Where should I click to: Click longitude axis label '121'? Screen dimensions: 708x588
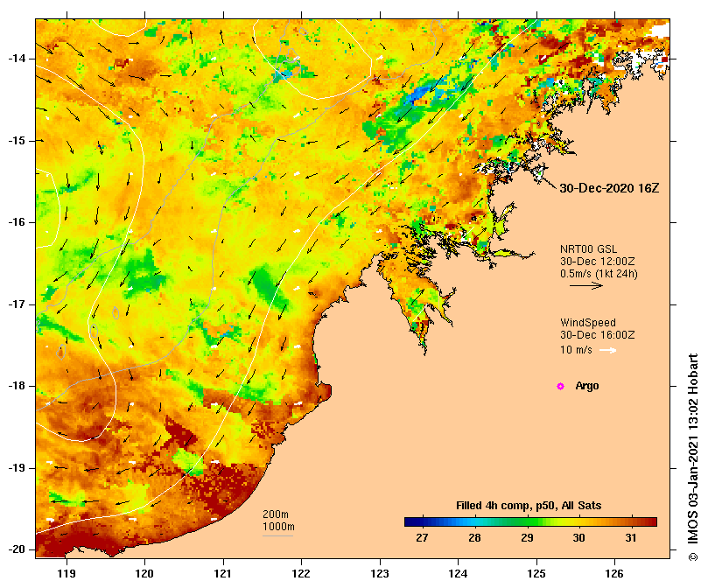222,574
